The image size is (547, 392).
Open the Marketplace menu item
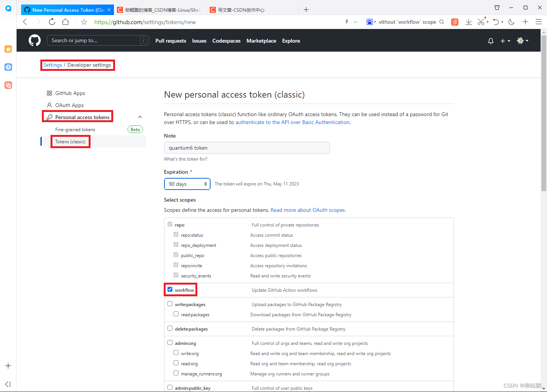261,41
